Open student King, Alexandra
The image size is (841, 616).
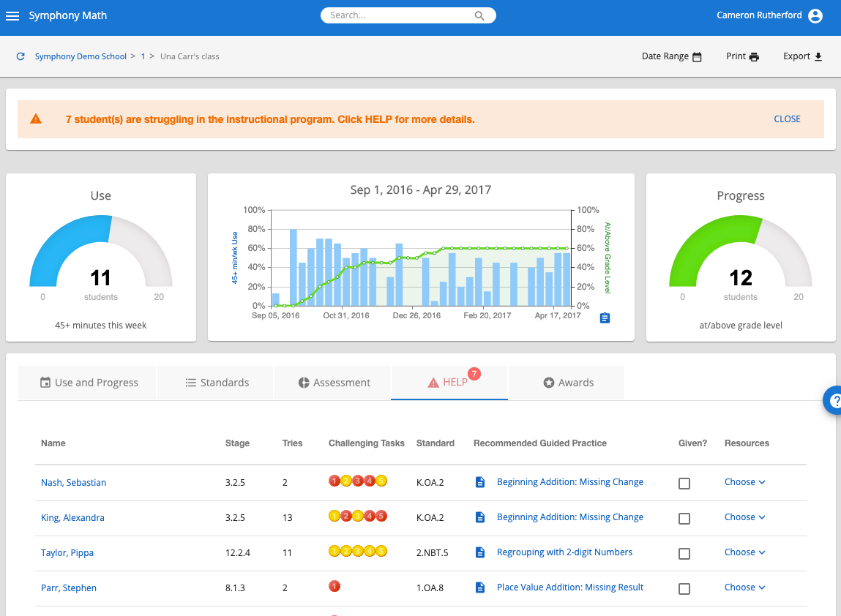click(x=72, y=518)
